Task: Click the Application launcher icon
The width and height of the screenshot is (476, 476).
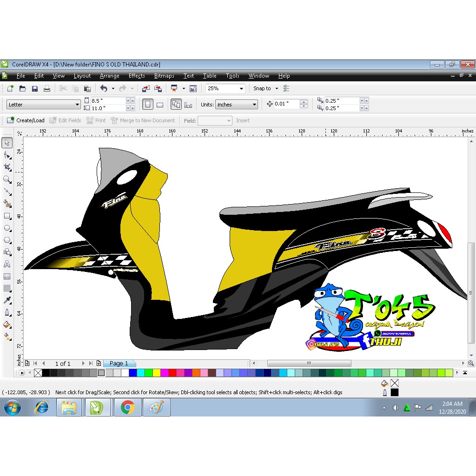Action: tap(174, 88)
